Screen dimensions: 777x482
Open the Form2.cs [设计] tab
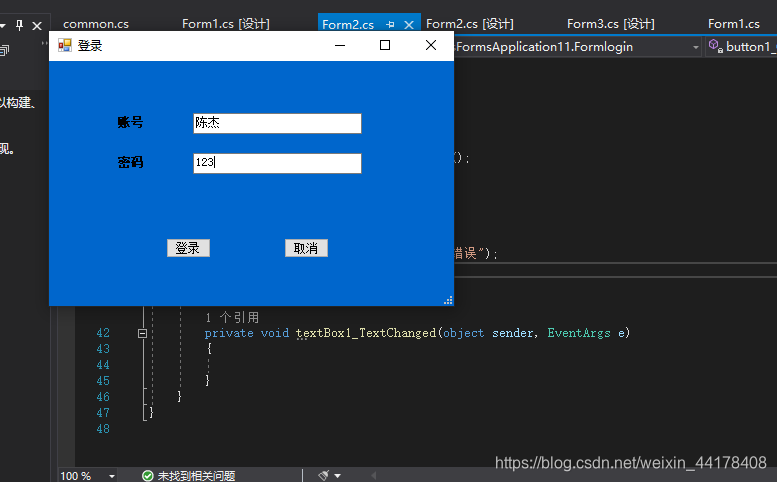(x=469, y=24)
